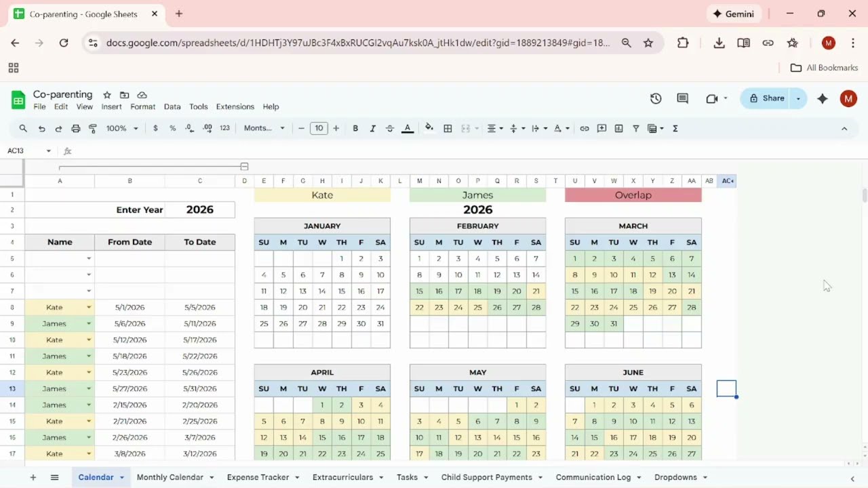This screenshot has height=488, width=868.
Task: Show all comments
Action: [683, 98]
